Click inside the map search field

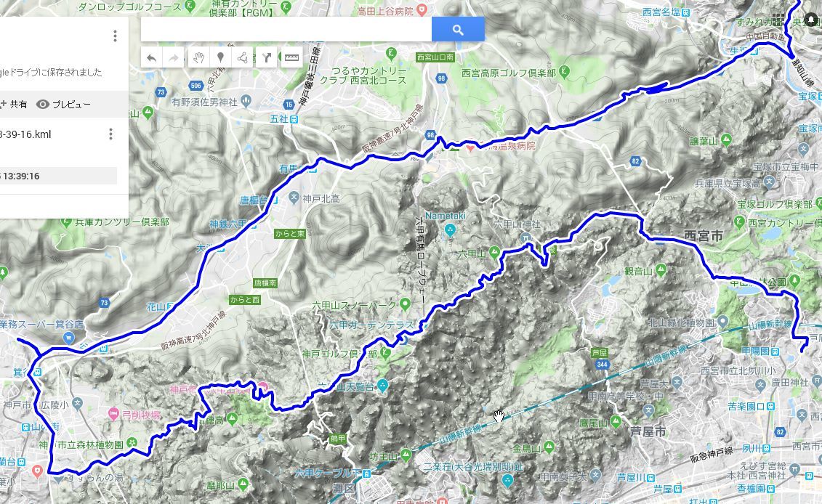click(286, 30)
